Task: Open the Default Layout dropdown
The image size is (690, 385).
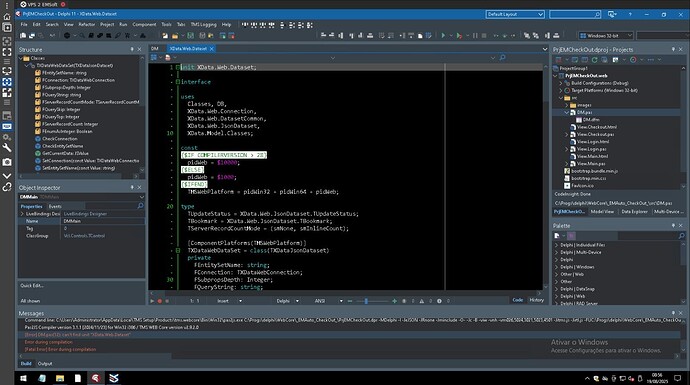Action: click(x=515, y=15)
